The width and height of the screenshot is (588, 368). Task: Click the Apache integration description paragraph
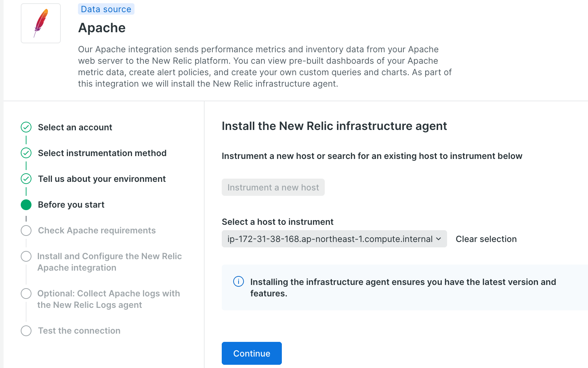click(265, 66)
